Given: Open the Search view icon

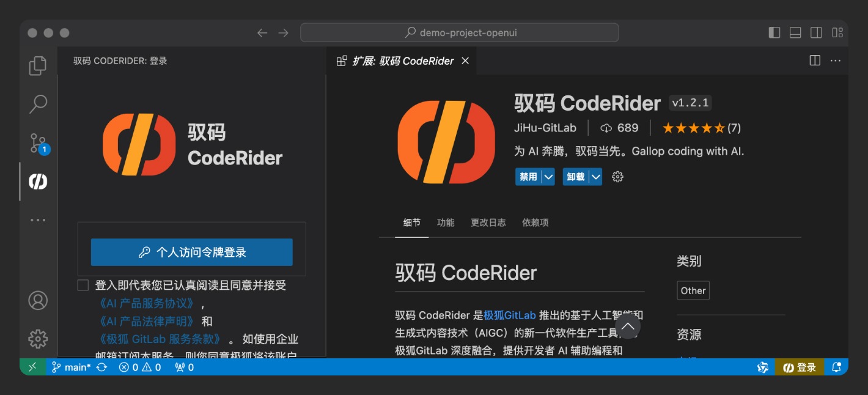Looking at the screenshot, I should 38,104.
